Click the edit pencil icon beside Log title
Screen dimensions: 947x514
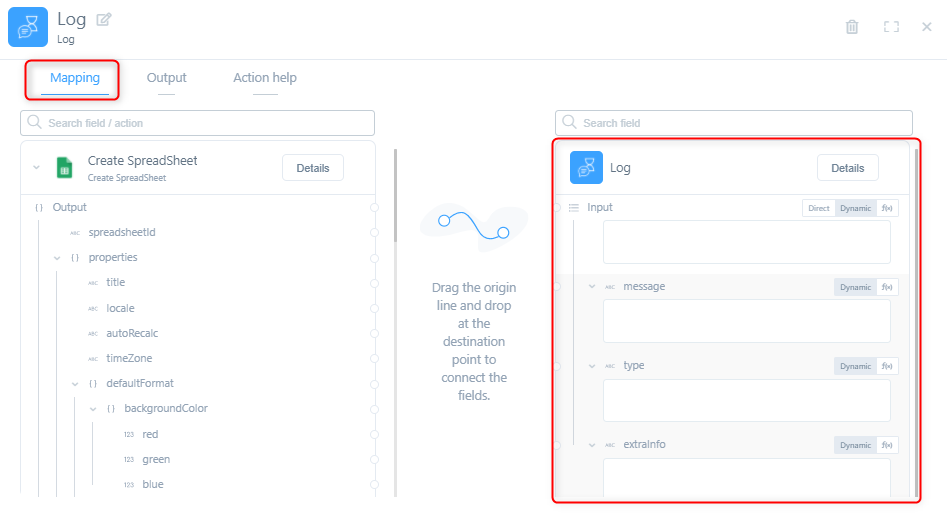(104, 19)
